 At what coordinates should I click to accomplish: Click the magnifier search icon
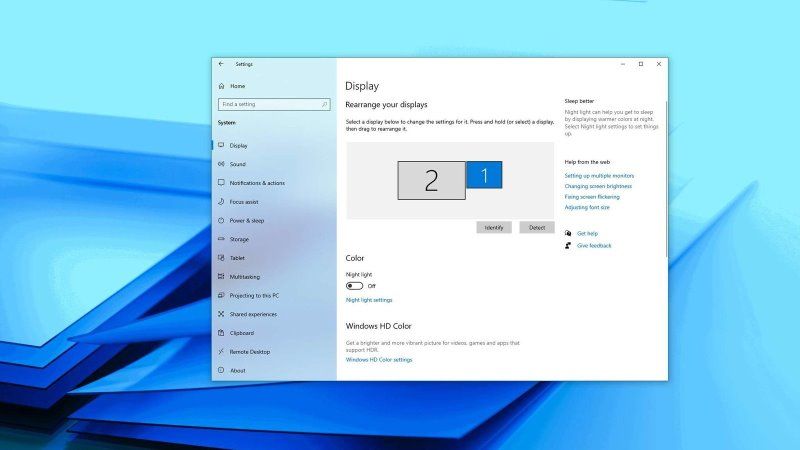coord(324,104)
